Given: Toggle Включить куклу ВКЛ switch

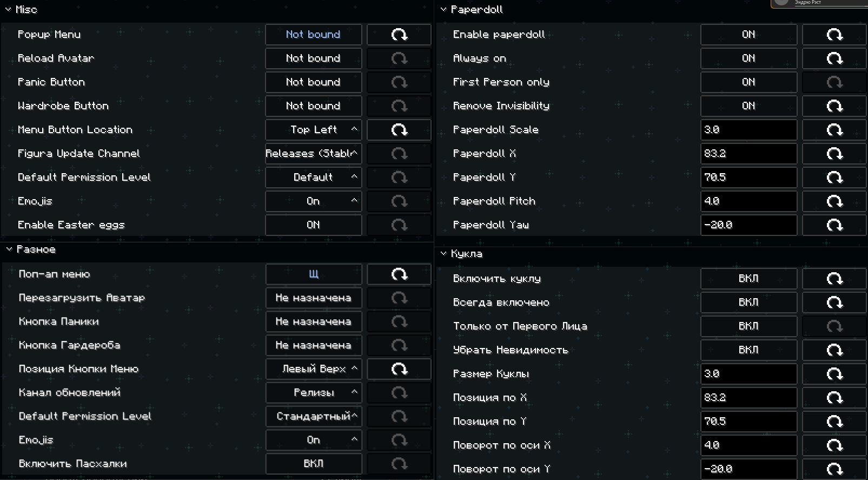Looking at the screenshot, I should coord(748,279).
